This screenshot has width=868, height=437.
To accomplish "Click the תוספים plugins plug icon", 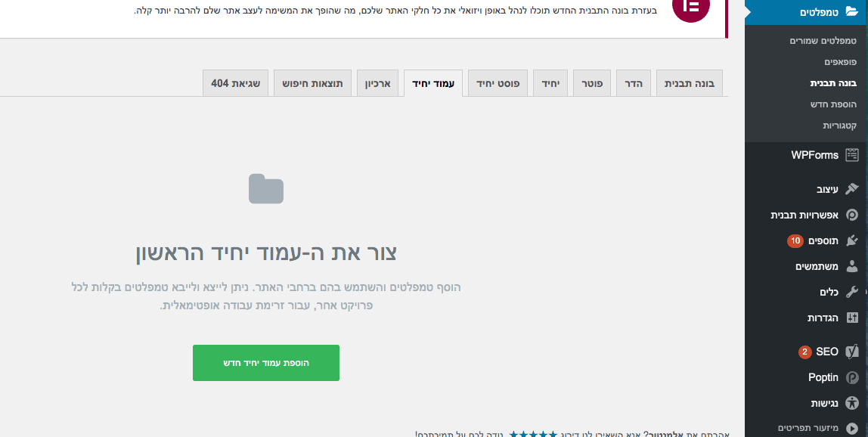I will pos(852,240).
